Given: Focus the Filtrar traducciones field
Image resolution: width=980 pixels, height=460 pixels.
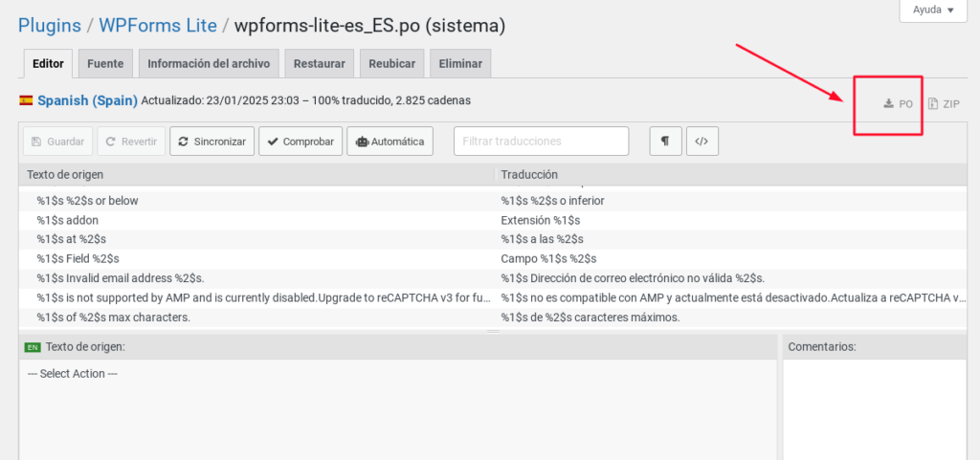Looking at the screenshot, I should (542, 141).
